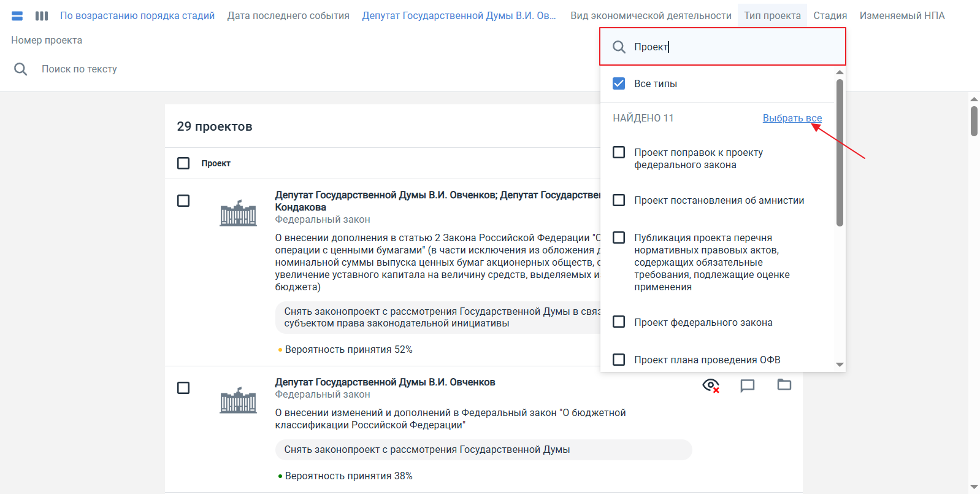The width and height of the screenshot is (980, 494).
Task: Check 'Проект постановления об амнистии' option
Action: tap(619, 201)
